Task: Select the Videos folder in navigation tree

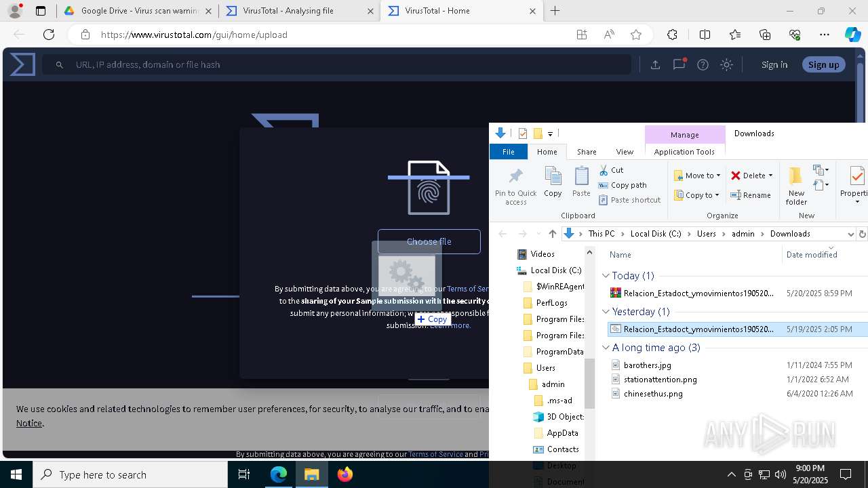Action: 542,254
